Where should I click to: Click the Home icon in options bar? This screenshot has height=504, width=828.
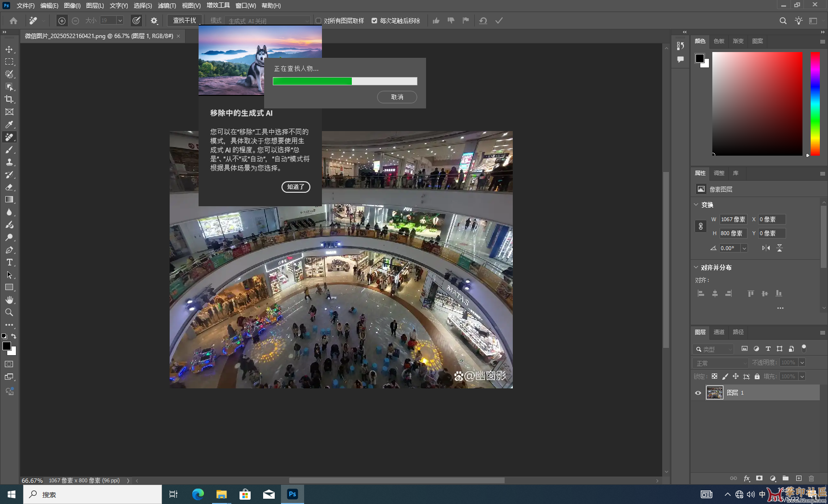[x=13, y=21]
